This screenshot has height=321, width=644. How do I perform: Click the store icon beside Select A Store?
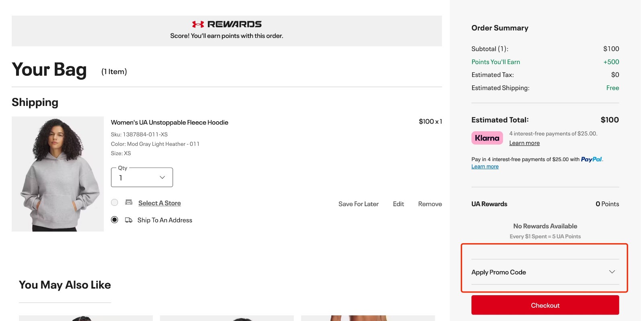128,202
